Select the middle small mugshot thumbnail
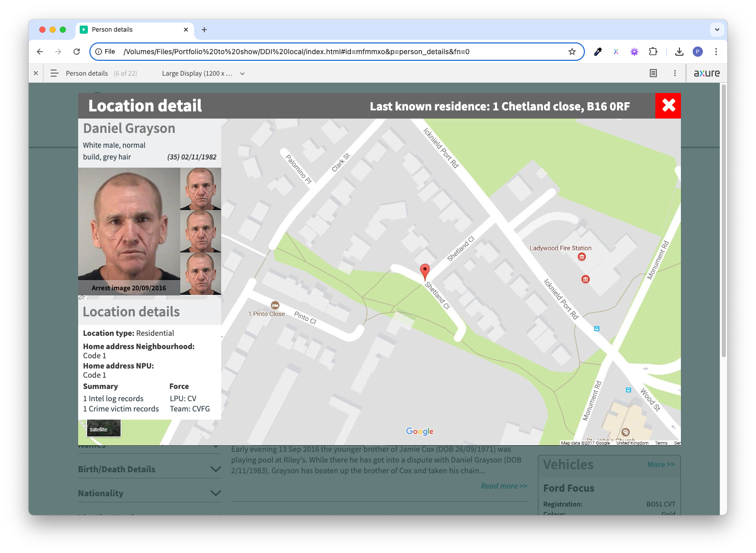 pos(201,231)
